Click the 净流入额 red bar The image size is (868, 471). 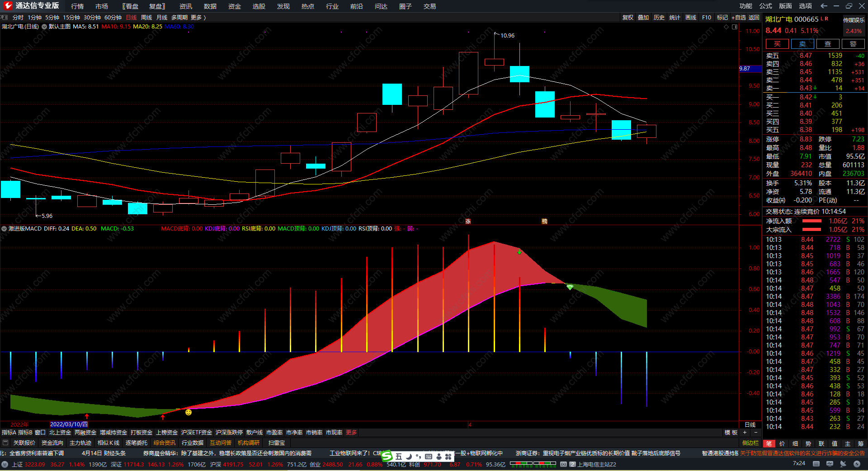pos(812,221)
